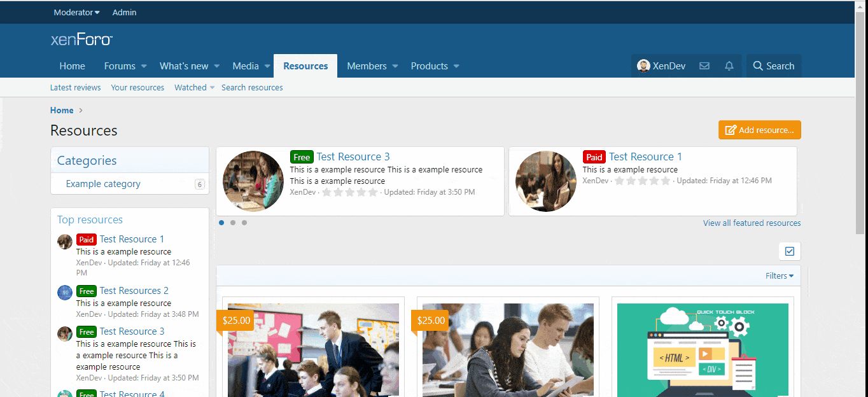Select the third carousel dot indicator
The height and width of the screenshot is (397, 868).
244,223
